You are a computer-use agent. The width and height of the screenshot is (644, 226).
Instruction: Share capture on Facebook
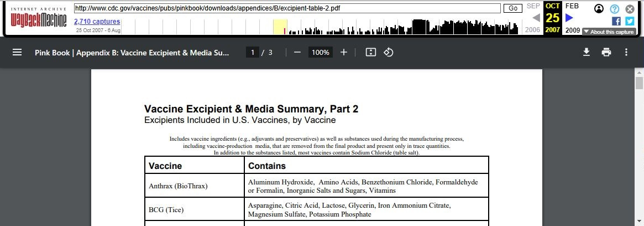click(616, 21)
